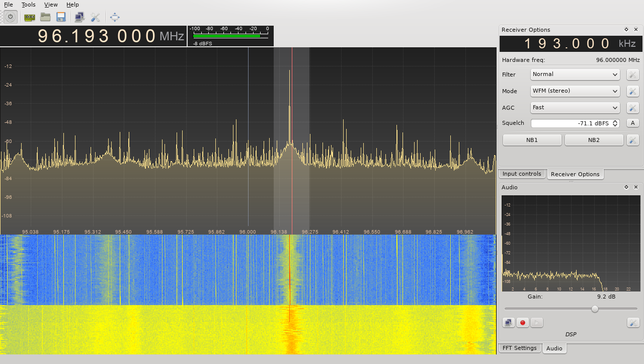Open the Filter dropdown set to Normal
Screen dimensions: 644x364
575,75
